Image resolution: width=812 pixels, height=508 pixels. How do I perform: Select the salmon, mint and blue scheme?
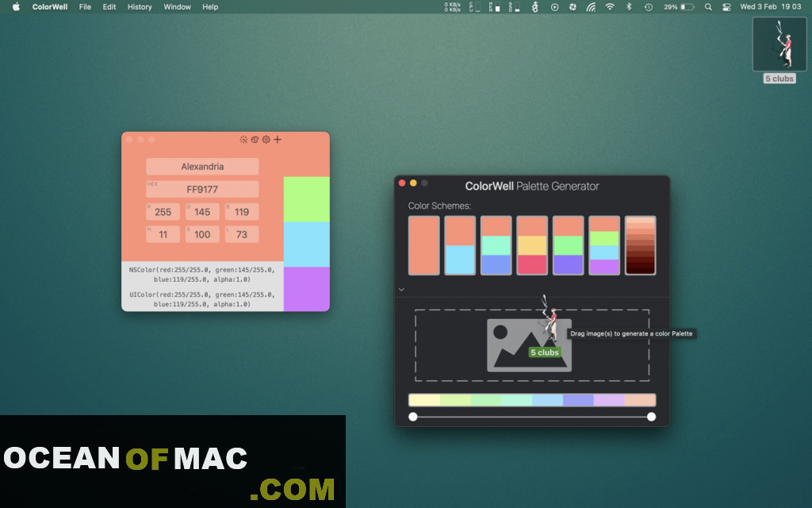point(496,245)
